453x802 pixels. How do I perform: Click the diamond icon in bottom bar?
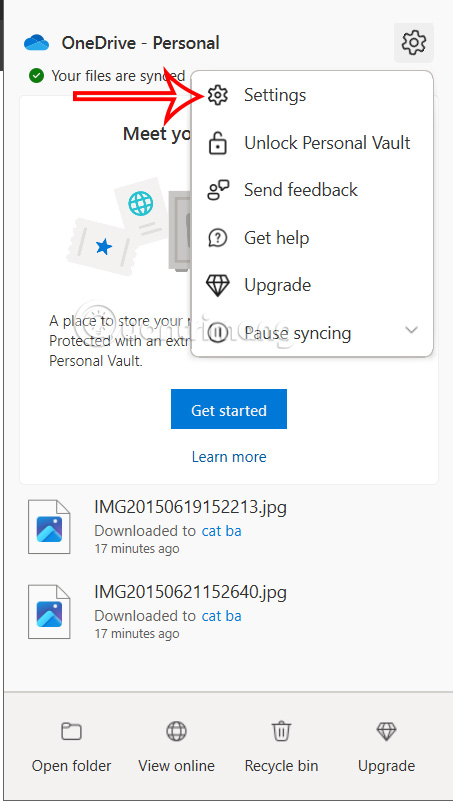387,731
